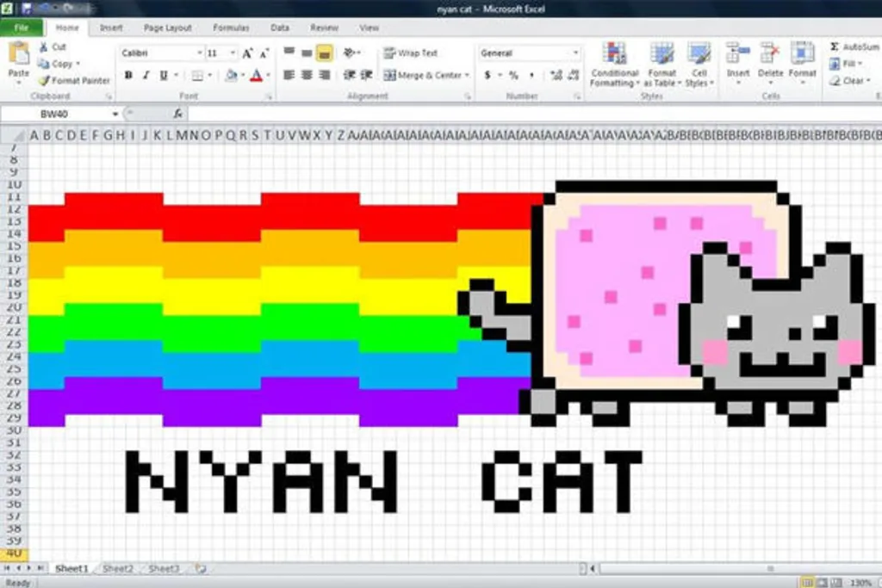Increase font size with the large A icon

[x=247, y=53]
